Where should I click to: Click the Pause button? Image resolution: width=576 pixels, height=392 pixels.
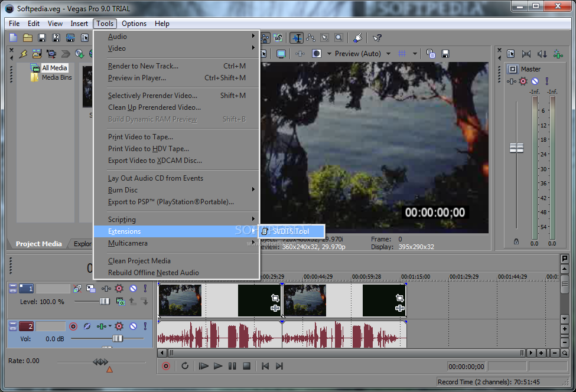[232, 366]
